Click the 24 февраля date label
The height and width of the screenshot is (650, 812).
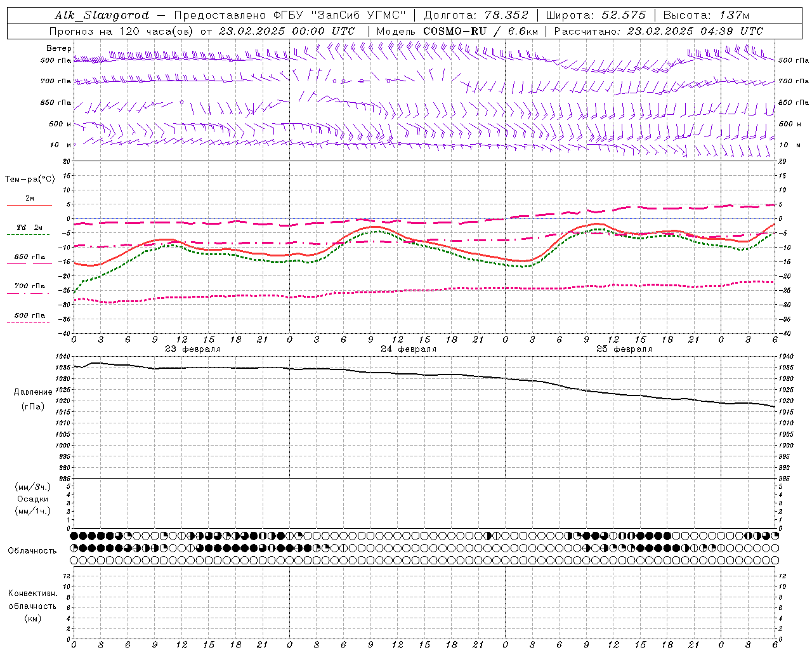tap(409, 349)
